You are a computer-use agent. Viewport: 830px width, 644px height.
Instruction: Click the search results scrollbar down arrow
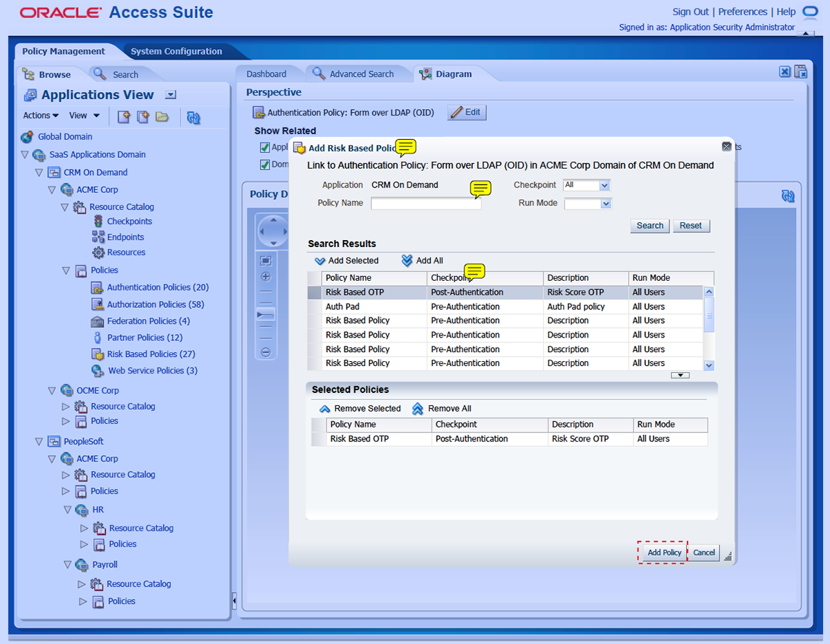coord(709,365)
